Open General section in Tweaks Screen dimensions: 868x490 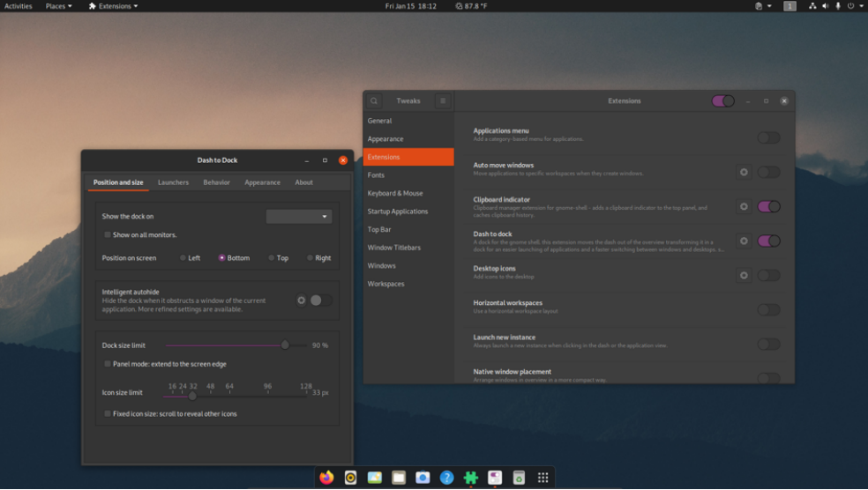tap(408, 121)
